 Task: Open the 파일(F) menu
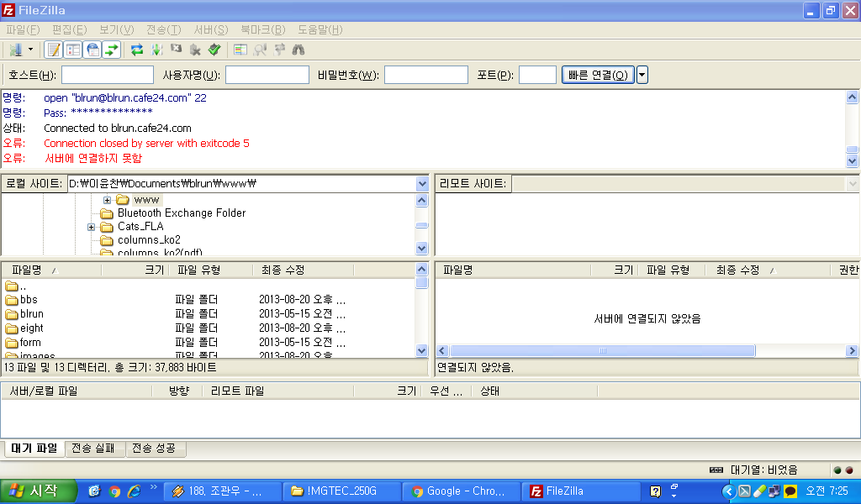23,29
